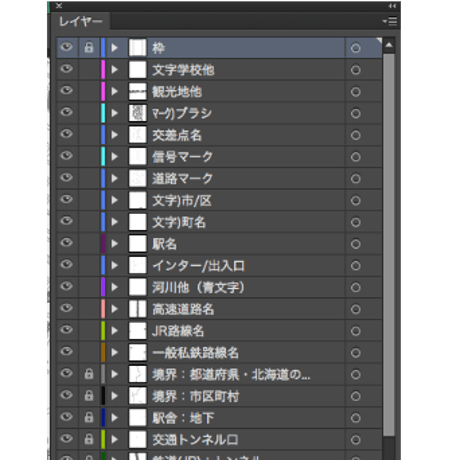Unlock the 枠 layer
This screenshot has height=460, width=460.
tap(89, 47)
